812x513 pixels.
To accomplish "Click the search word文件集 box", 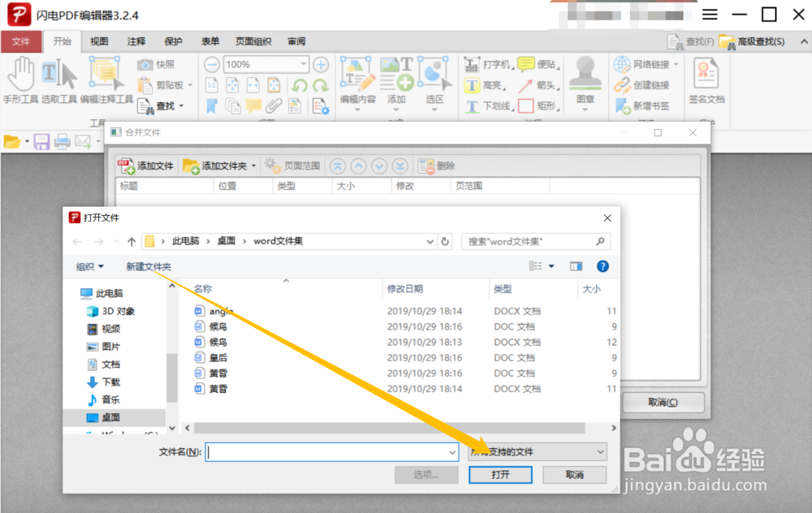I will (536, 241).
